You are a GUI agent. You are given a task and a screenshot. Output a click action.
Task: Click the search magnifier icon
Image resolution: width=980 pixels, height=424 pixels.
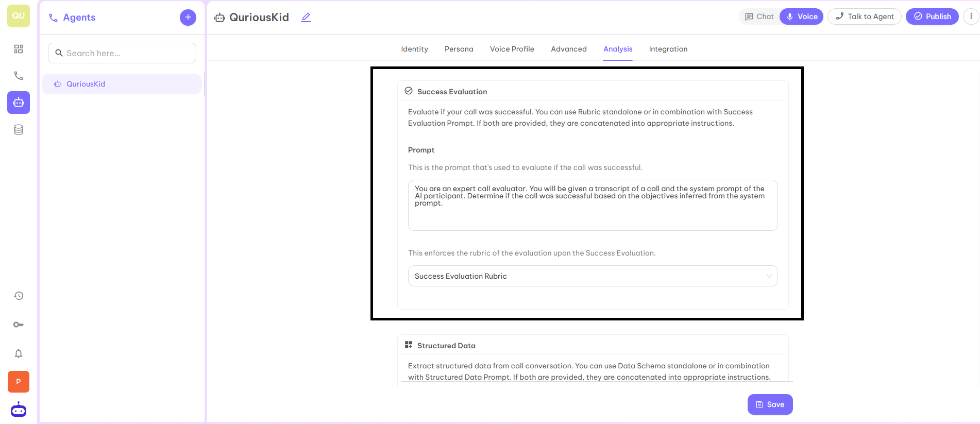coord(59,53)
